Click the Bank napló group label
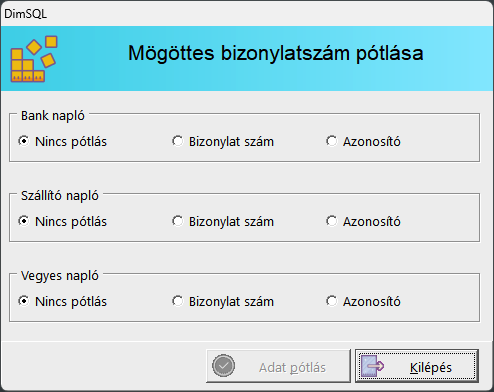 [53, 116]
